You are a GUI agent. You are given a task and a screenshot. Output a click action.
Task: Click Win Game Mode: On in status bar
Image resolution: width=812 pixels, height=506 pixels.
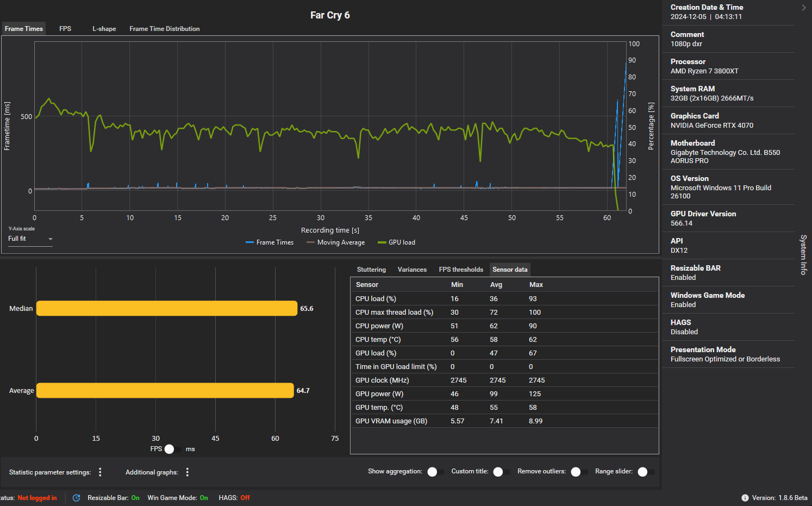178,498
